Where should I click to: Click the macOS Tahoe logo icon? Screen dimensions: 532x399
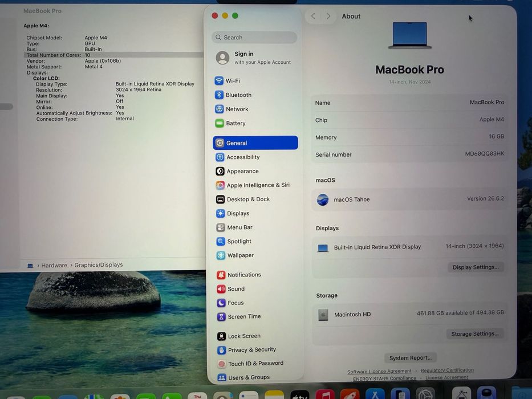pyautogui.click(x=323, y=199)
